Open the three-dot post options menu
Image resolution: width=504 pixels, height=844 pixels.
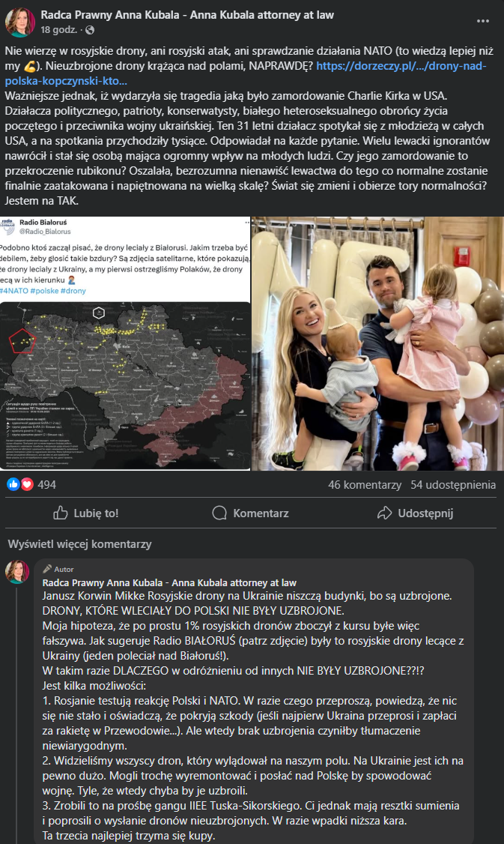[x=482, y=21]
